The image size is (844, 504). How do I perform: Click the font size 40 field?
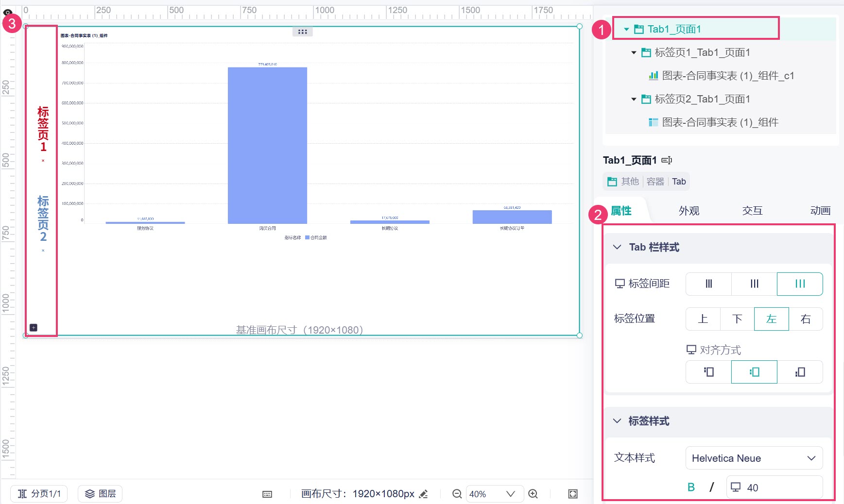coord(775,487)
